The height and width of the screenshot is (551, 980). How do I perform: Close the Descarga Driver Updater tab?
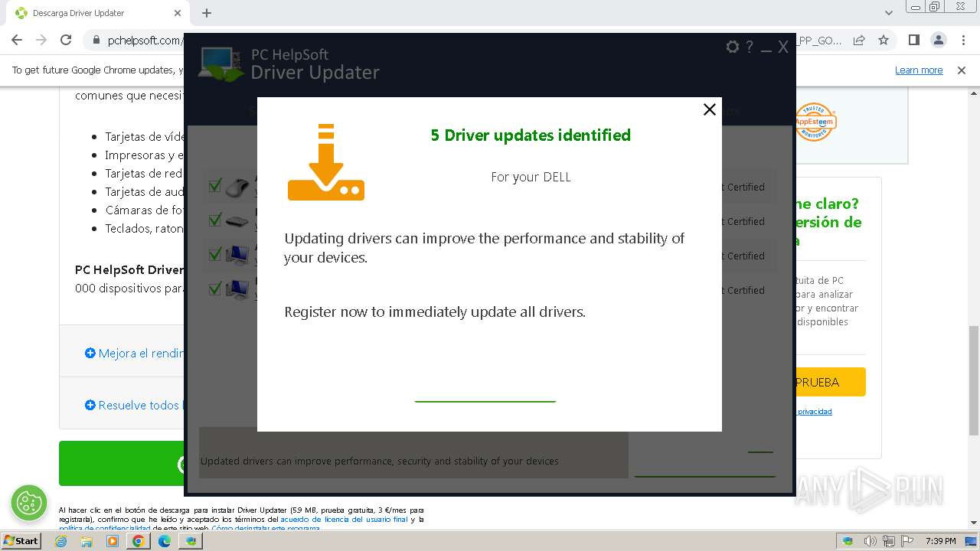click(178, 13)
